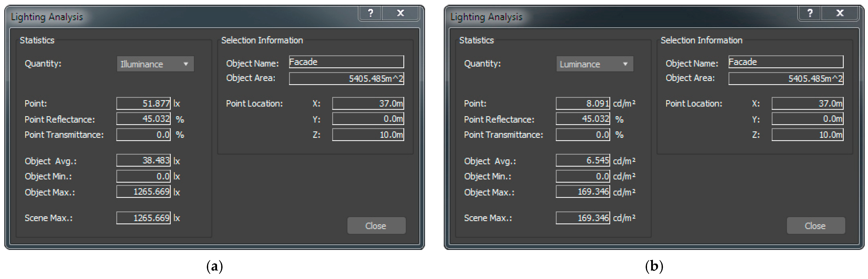This screenshot has height=279, width=868.
Task: Click Z location field in right dialog
Action: point(807,135)
